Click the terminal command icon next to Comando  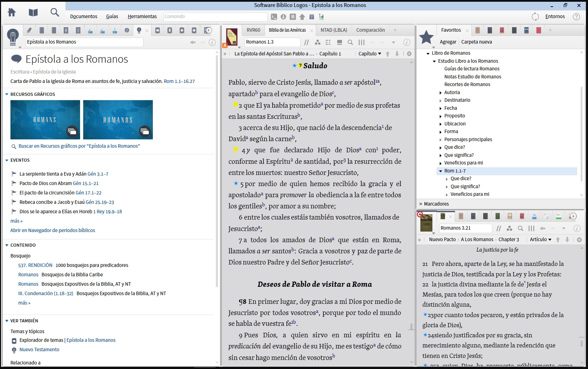pos(274,16)
